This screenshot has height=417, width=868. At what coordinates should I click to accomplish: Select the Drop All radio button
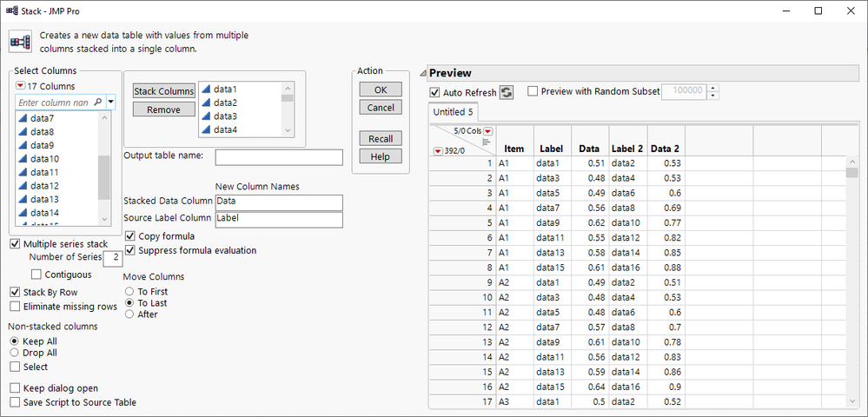coord(14,353)
